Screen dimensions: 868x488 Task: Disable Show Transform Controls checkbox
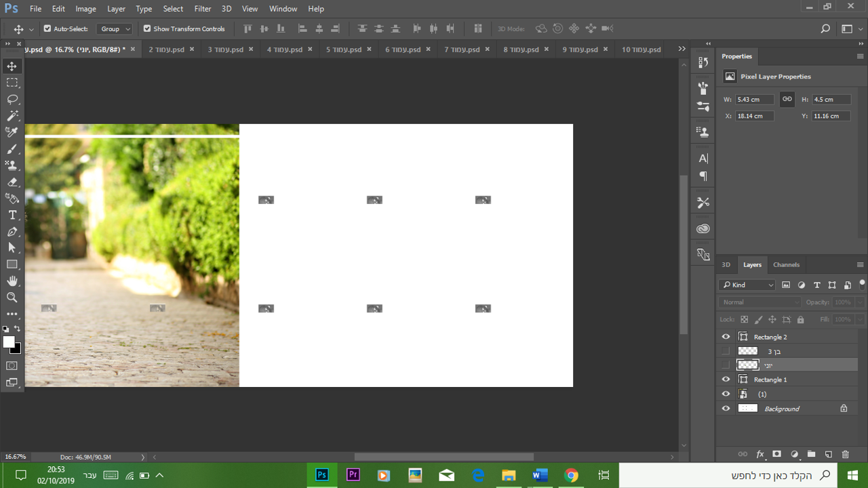147,29
